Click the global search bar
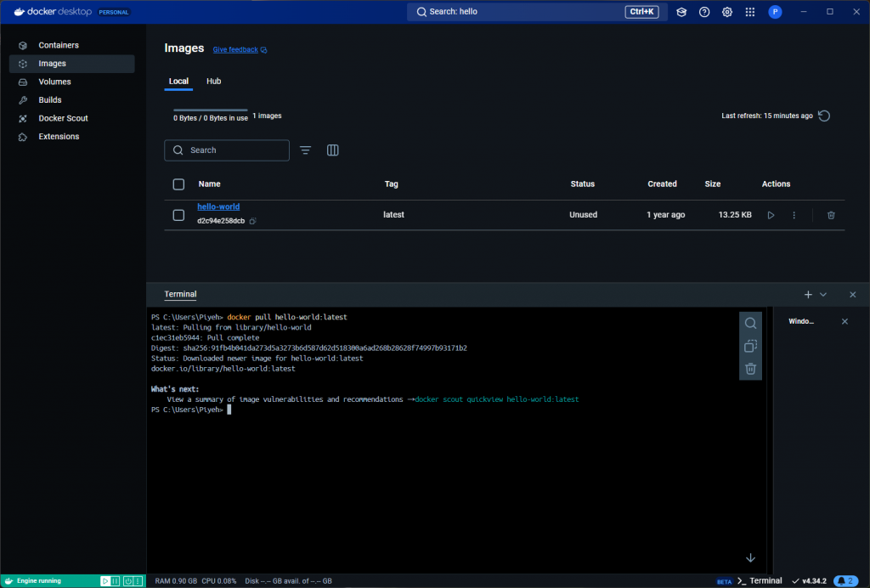Screen dimensions: 870x588 coord(537,12)
